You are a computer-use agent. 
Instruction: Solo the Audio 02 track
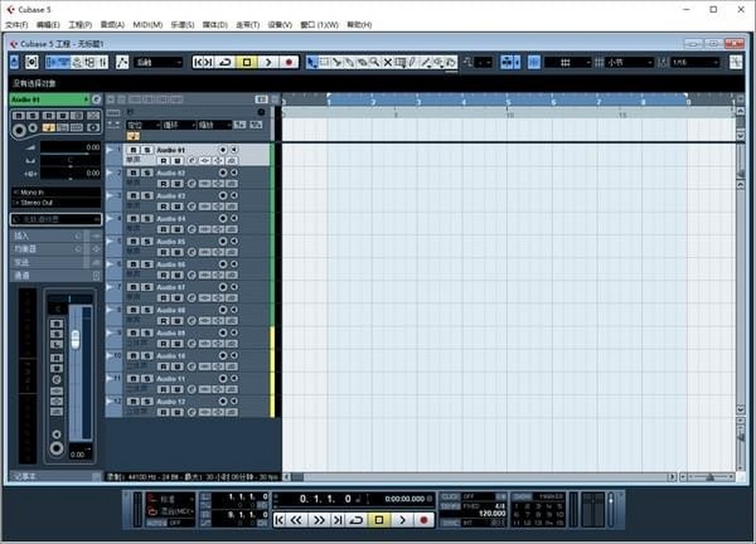[x=147, y=172]
